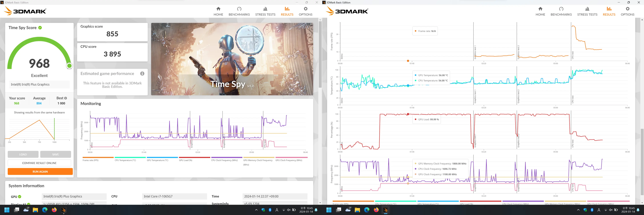Click scroll-down arrow of left window scrollbar
Image resolution: width=644 pixels, height=215 pixels.
click(x=320, y=202)
